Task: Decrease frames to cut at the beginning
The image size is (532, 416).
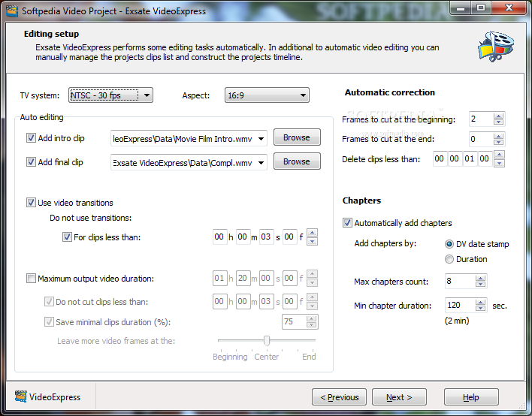Action: (x=498, y=122)
